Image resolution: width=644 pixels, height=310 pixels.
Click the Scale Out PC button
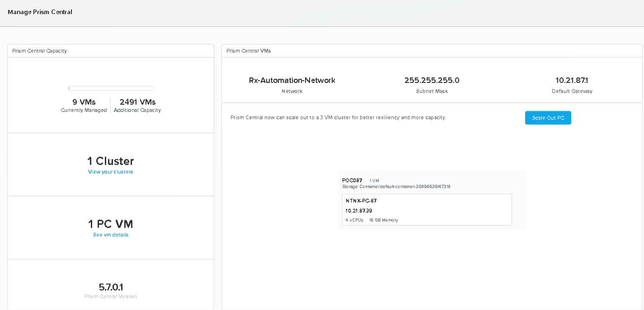click(548, 118)
